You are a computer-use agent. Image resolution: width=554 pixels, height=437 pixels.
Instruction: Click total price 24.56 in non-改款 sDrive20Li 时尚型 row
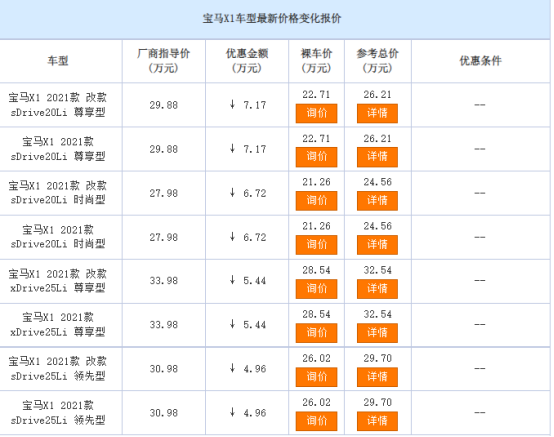pyautogui.click(x=377, y=226)
